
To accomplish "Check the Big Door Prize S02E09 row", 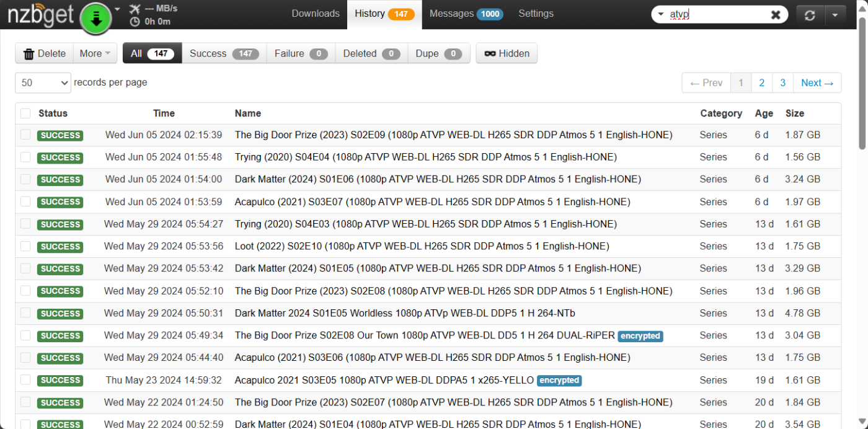I will 25,135.
